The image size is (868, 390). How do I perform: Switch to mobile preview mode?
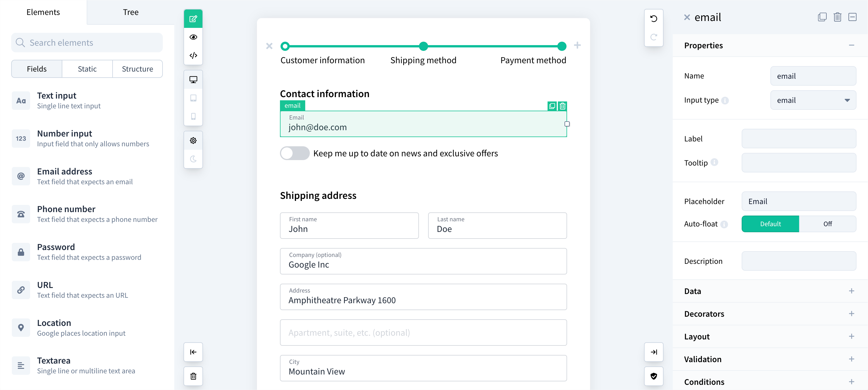click(x=193, y=116)
